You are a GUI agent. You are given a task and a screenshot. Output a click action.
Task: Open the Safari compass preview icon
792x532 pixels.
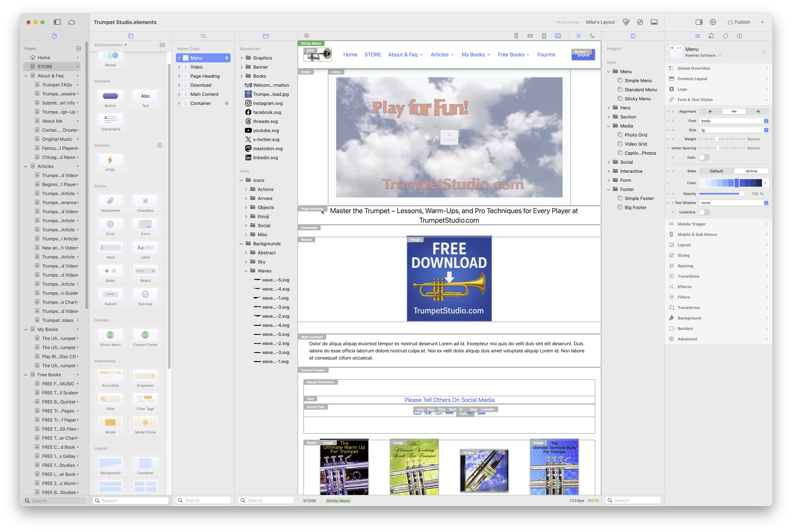640,22
